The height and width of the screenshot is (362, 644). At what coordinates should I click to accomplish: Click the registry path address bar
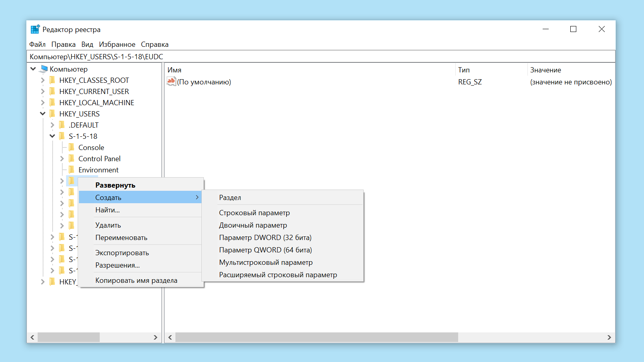coord(321,56)
